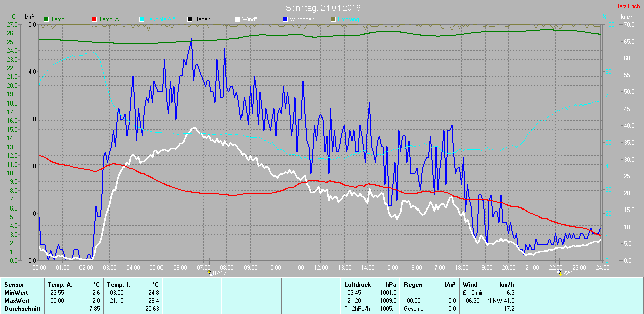Viewport: 644px width, 314px height.
Task: Select the 'Windböen' legend label
Action: click(x=302, y=19)
